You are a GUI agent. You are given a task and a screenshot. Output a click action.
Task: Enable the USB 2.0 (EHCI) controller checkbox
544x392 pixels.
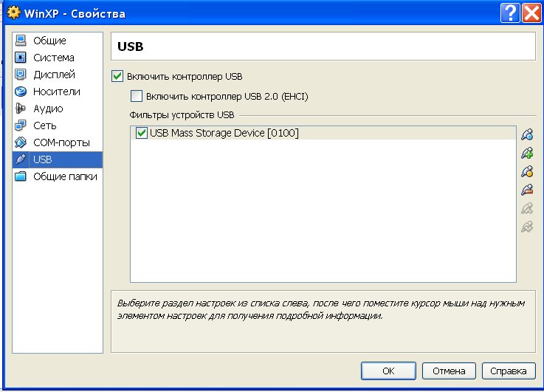[136, 96]
